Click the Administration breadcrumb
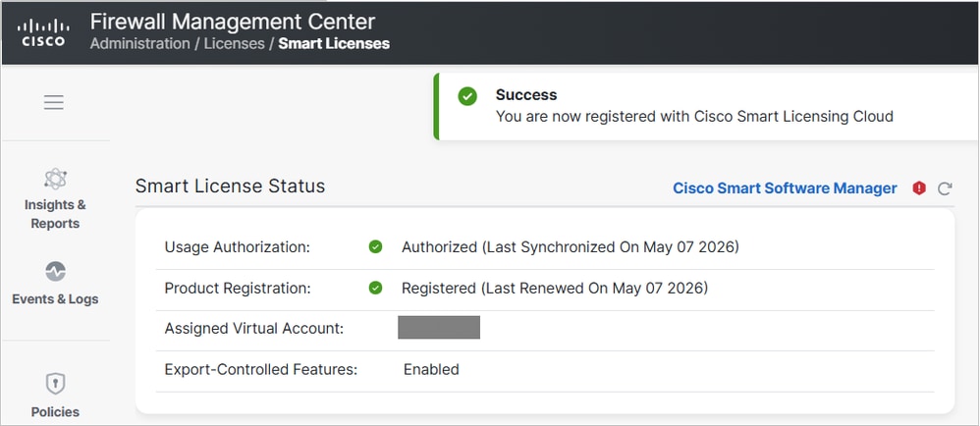Screen dimensions: 980x426 tap(140, 44)
